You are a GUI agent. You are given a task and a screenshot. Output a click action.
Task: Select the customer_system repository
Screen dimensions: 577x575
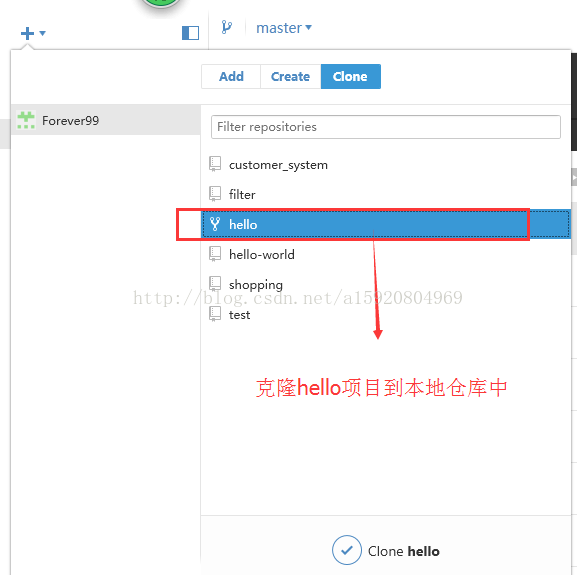coord(386,164)
